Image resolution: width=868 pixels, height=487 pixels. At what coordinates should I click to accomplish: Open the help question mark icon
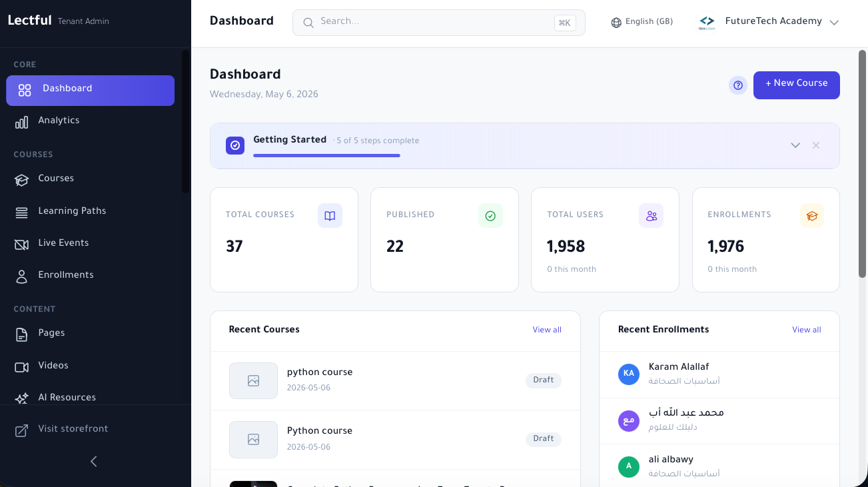tap(738, 85)
